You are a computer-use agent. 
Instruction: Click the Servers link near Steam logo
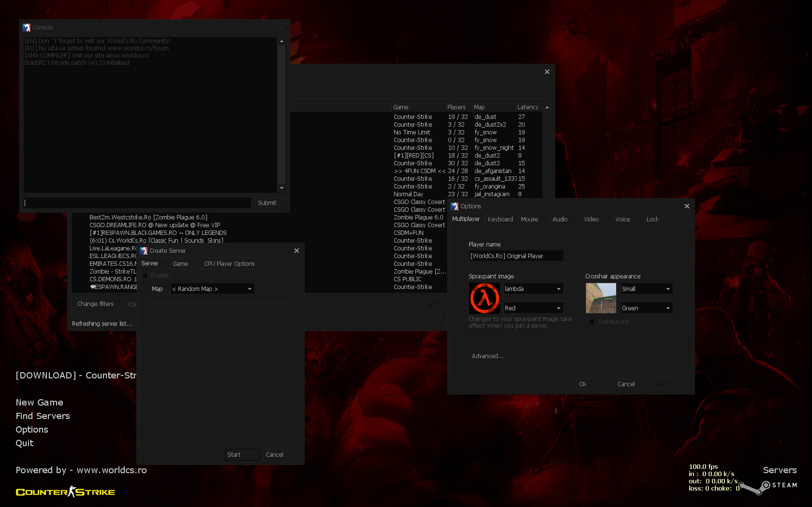(x=780, y=470)
